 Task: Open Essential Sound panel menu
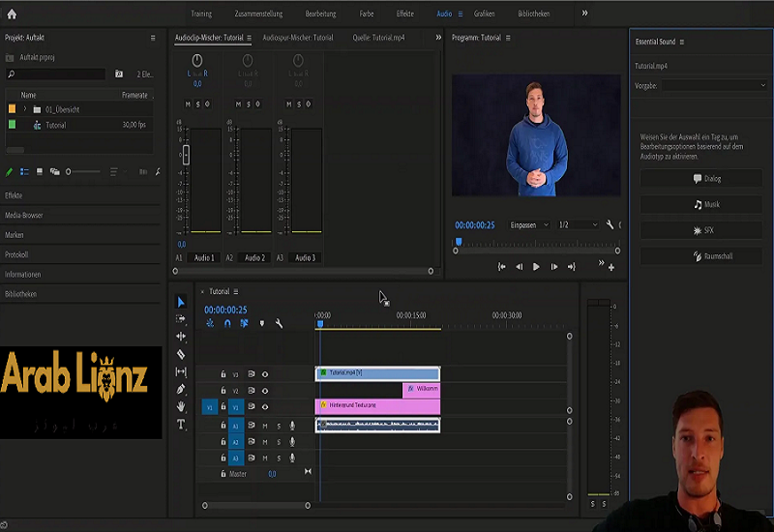[x=682, y=42]
